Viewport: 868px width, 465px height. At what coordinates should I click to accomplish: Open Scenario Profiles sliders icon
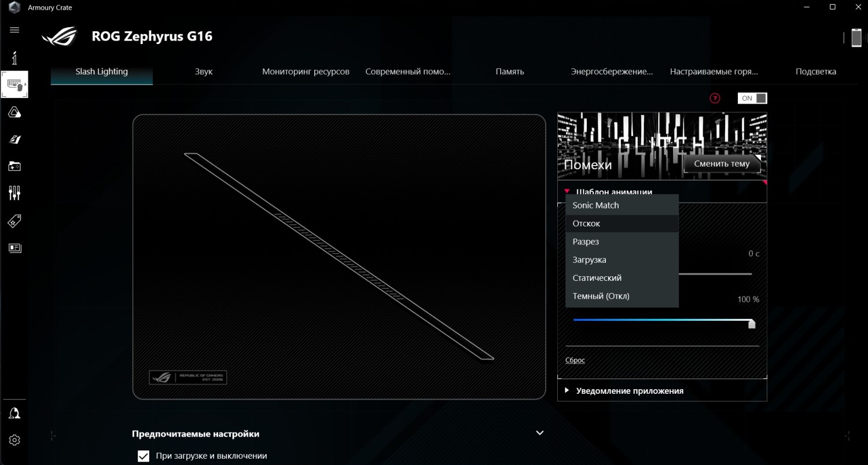(x=14, y=193)
